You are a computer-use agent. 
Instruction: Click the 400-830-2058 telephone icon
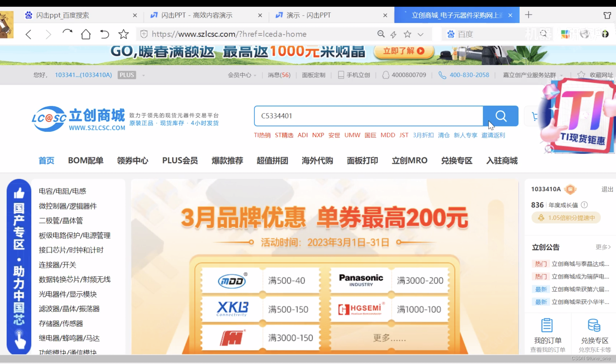point(442,75)
